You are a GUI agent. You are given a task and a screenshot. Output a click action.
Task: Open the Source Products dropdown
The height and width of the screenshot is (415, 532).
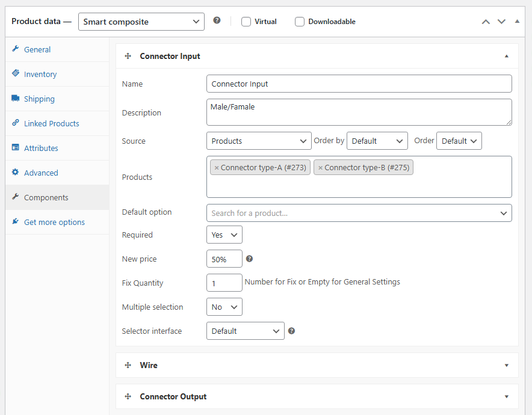coord(258,141)
